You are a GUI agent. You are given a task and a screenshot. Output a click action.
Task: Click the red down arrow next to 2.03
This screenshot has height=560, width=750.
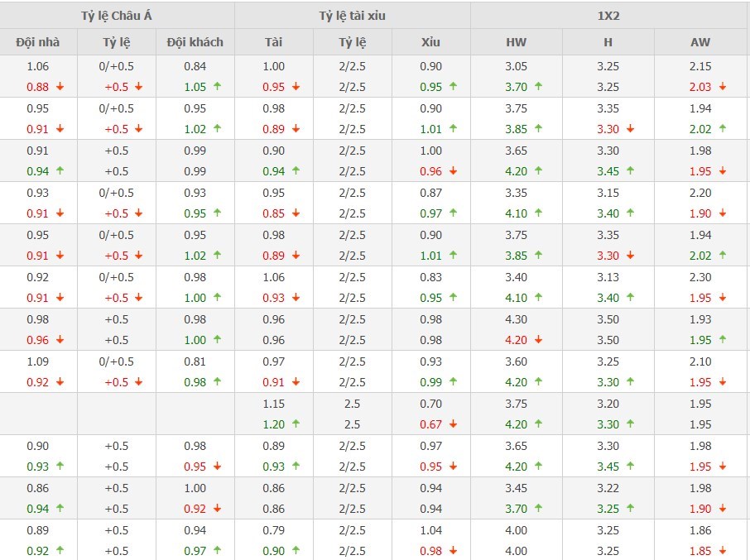point(722,87)
